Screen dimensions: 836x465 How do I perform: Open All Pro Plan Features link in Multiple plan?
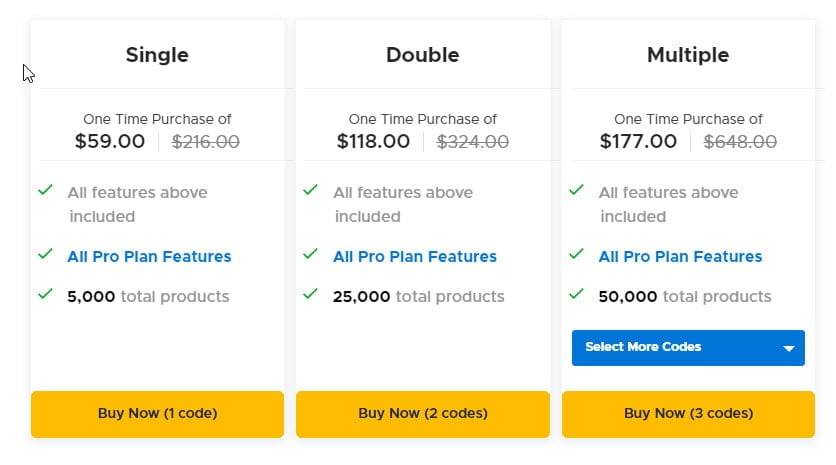[680, 257]
